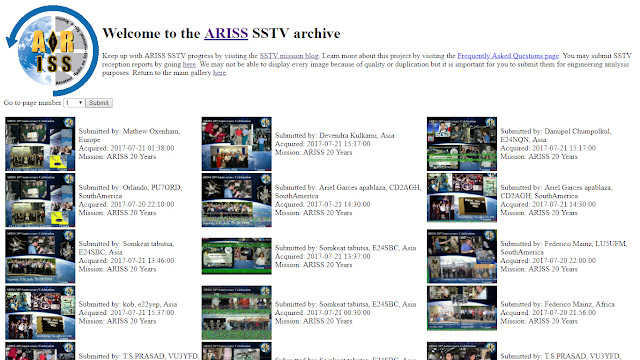This screenshot has height=360, width=640.
Task: Click text 'Submitted by: Orlando, PU7ORD,'
Action: 130,188
